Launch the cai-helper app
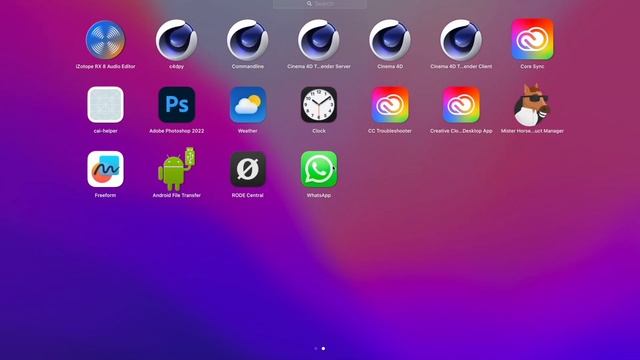The height and width of the screenshot is (360, 640). pos(105,104)
